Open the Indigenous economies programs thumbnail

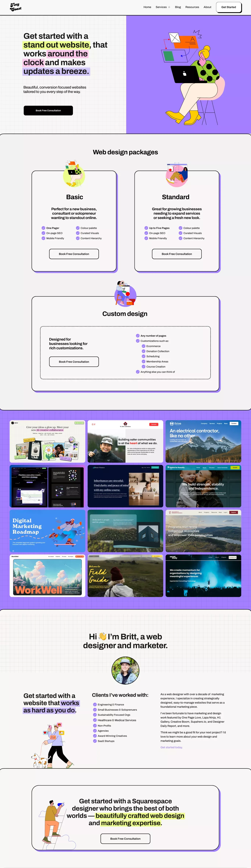(x=203, y=531)
